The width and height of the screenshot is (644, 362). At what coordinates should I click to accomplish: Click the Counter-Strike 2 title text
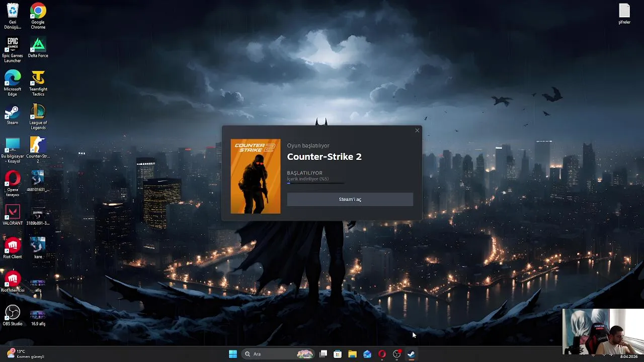point(324,157)
